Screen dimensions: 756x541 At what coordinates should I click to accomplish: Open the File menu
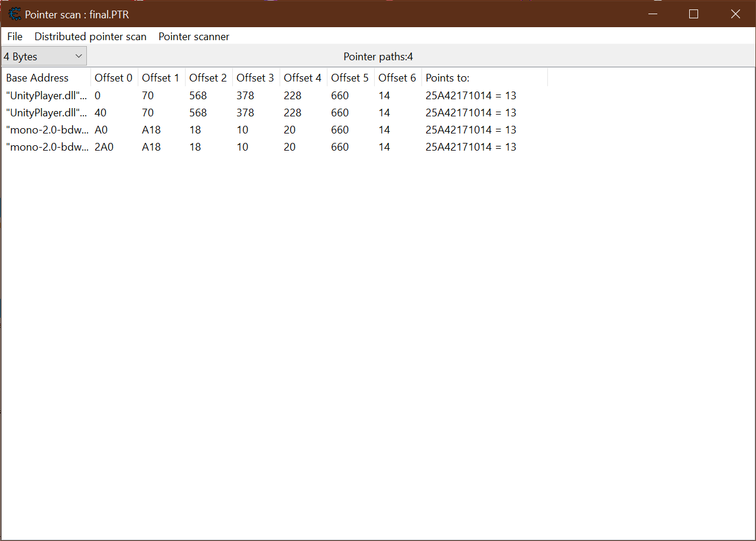click(x=14, y=37)
